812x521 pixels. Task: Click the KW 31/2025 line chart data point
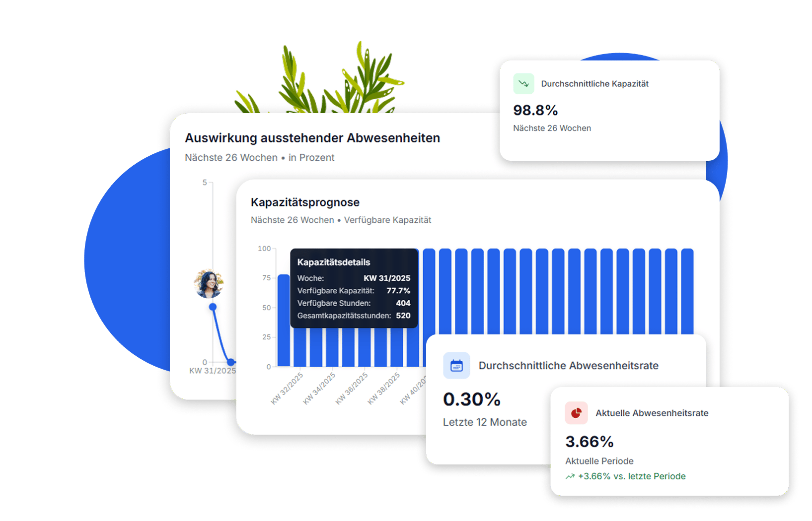[213, 307]
